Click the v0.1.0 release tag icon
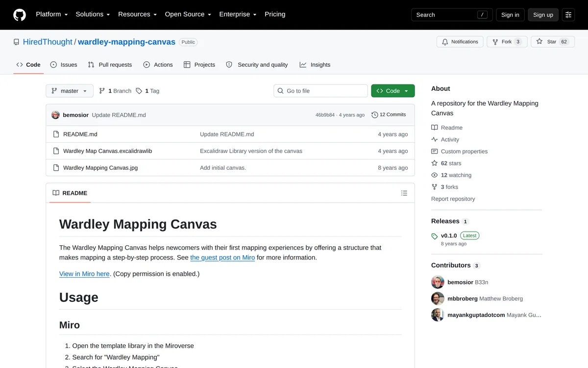 (435, 236)
